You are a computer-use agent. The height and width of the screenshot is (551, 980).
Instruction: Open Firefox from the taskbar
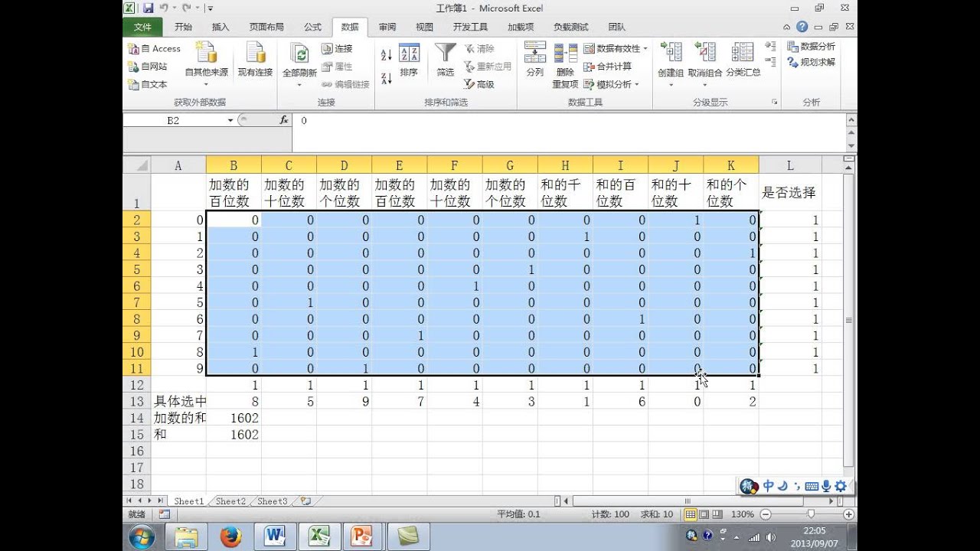pyautogui.click(x=230, y=537)
